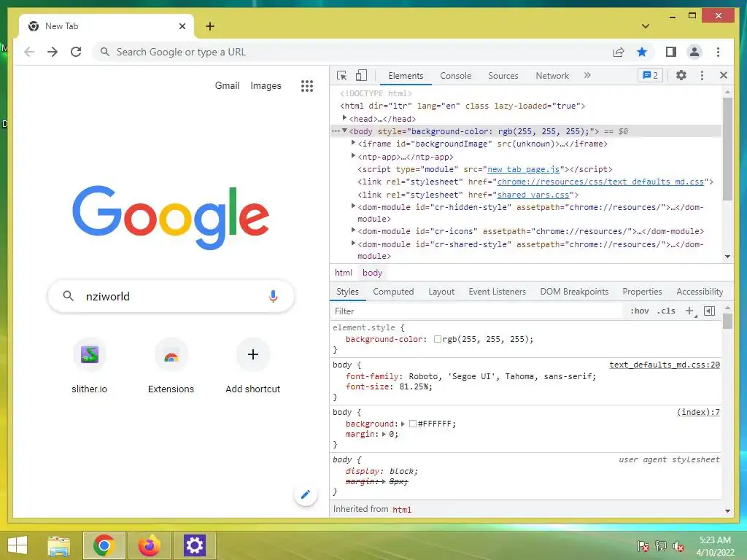This screenshot has height=560, width=747.
Task: Open the Computed styles tab
Action: pos(393,292)
